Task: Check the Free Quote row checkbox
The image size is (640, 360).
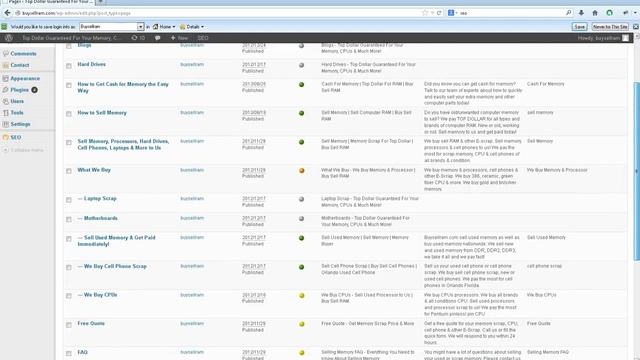Action: click(69, 325)
